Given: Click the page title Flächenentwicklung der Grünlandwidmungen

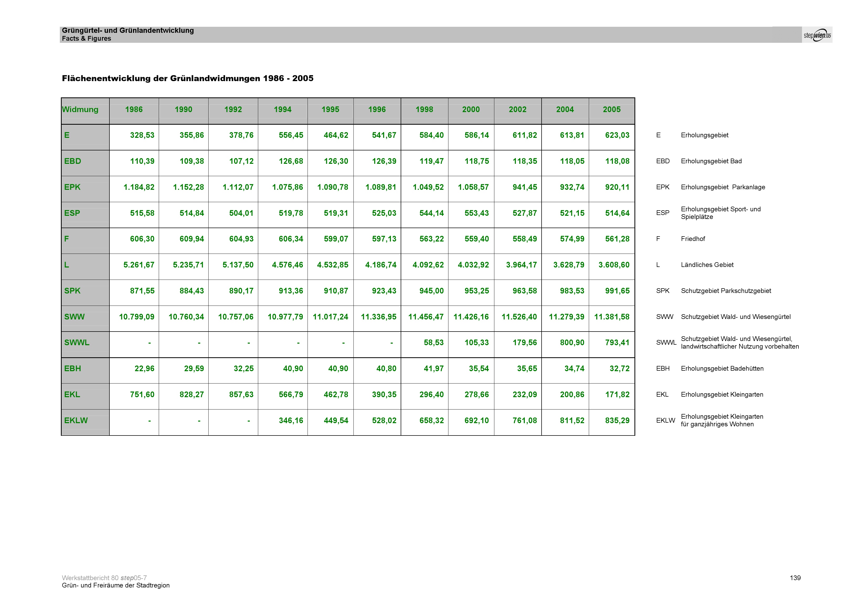Looking at the screenshot, I should coord(188,78).
